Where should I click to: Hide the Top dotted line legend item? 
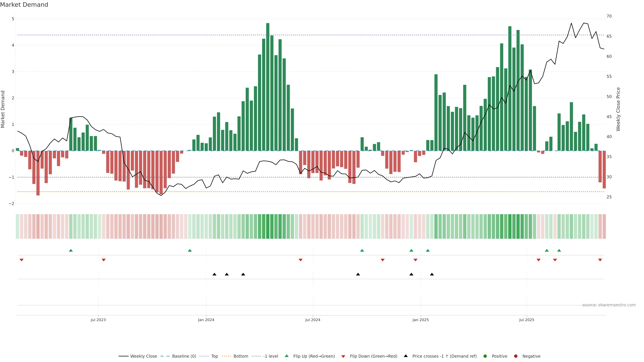(214, 356)
